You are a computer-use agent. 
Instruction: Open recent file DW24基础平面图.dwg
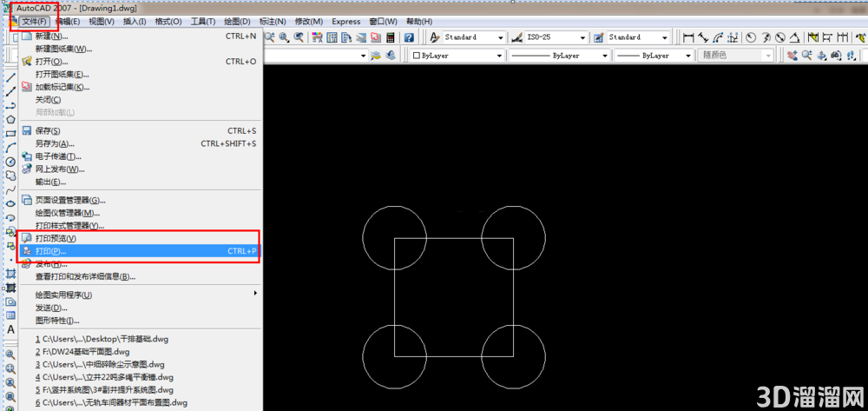point(82,351)
